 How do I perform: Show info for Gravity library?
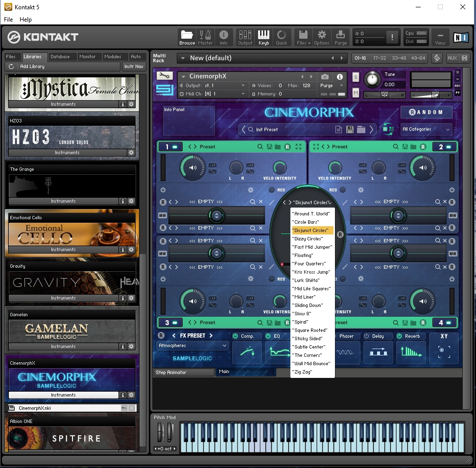(x=122, y=298)
